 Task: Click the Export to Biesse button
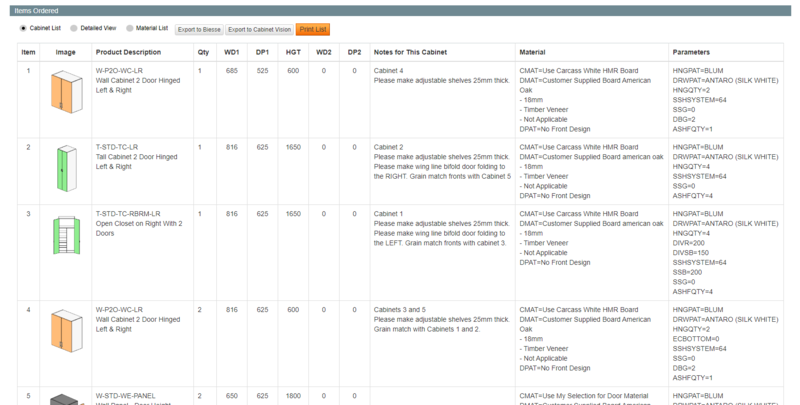(x=199, y=30)
